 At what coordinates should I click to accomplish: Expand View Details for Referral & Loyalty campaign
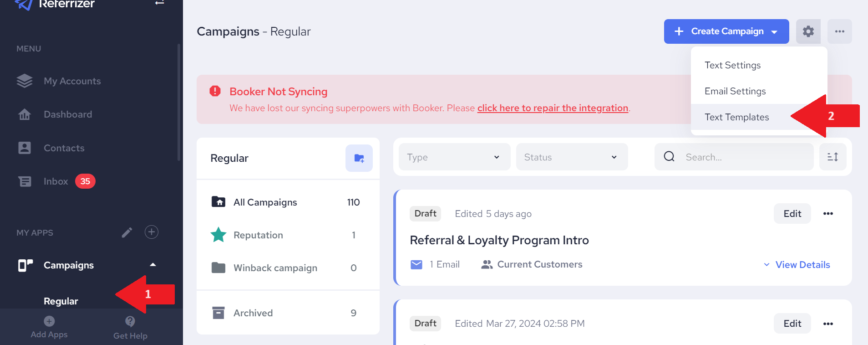pos(797,265)
